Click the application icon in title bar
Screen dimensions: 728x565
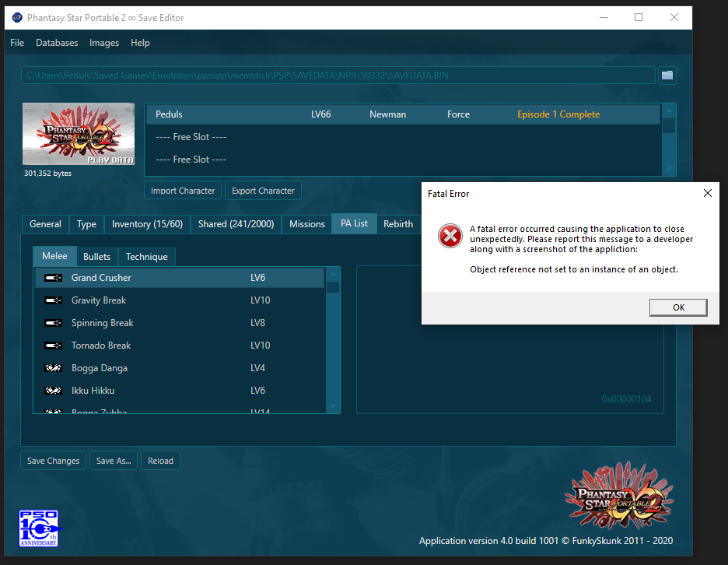coord(17,18)
